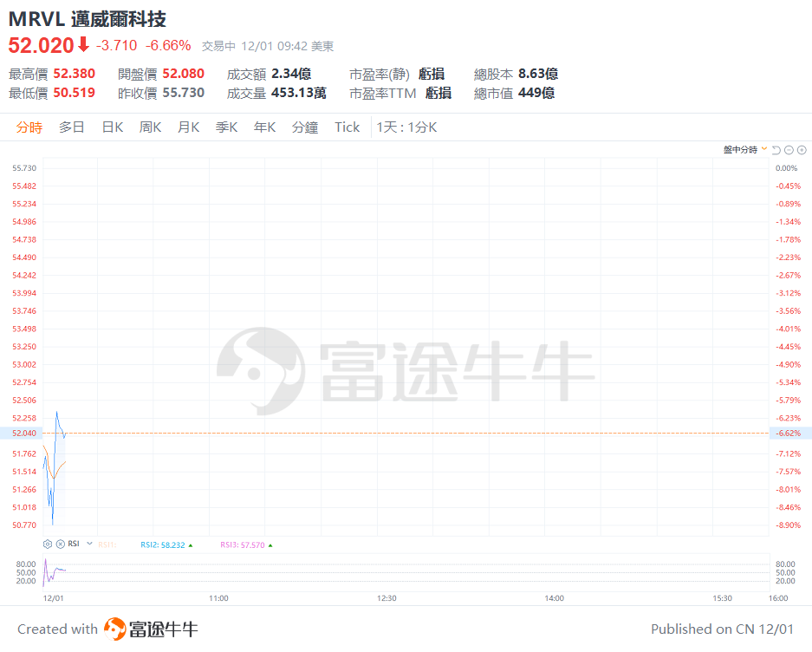Click the opening price 52.080
Screen dimensions: 812x652
[184, 74]
